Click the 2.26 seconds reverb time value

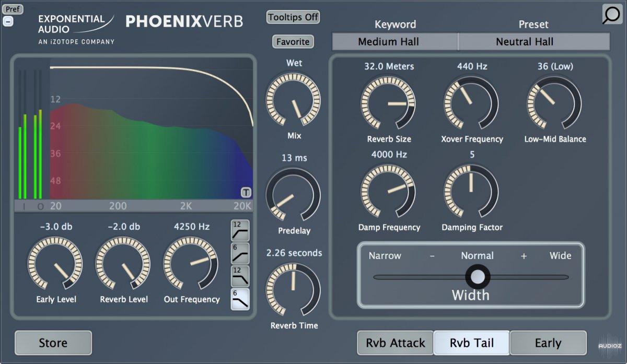pos(294,253)
